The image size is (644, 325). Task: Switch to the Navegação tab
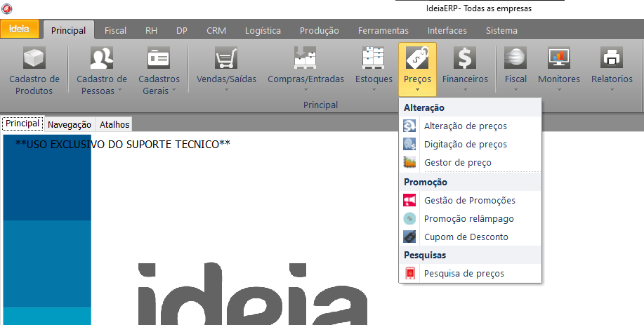[70, 124]
